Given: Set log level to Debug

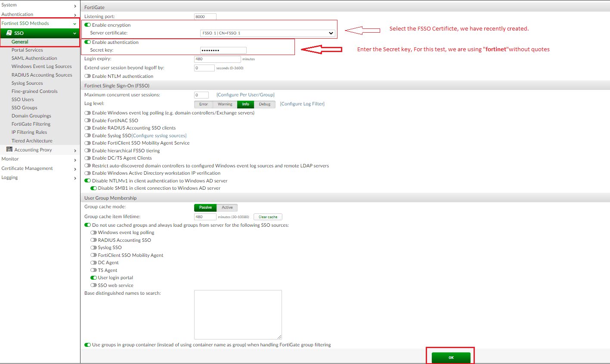Looking at the screenshot, I should [265, 104].
